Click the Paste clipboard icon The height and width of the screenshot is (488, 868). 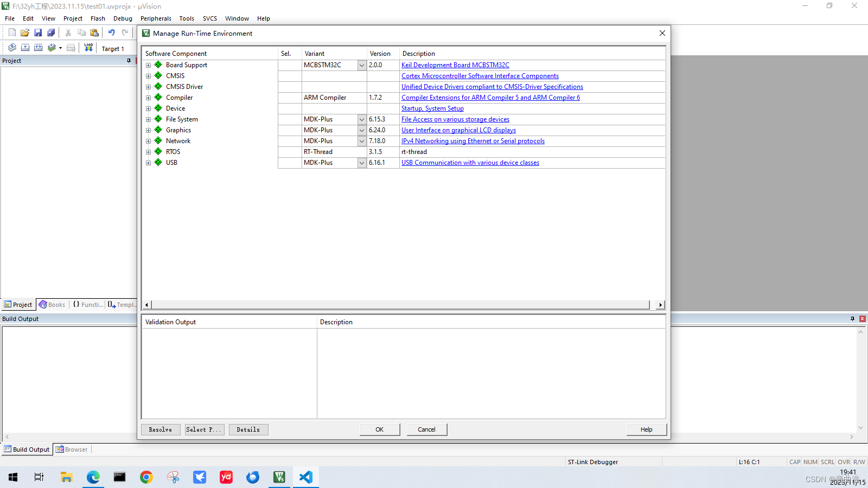click(x=94, y=33)
